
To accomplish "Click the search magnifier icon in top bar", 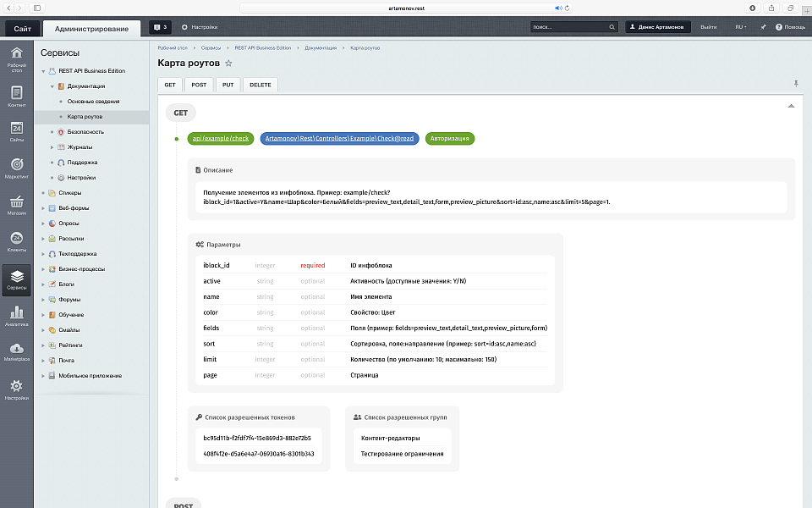I will 613,27.
